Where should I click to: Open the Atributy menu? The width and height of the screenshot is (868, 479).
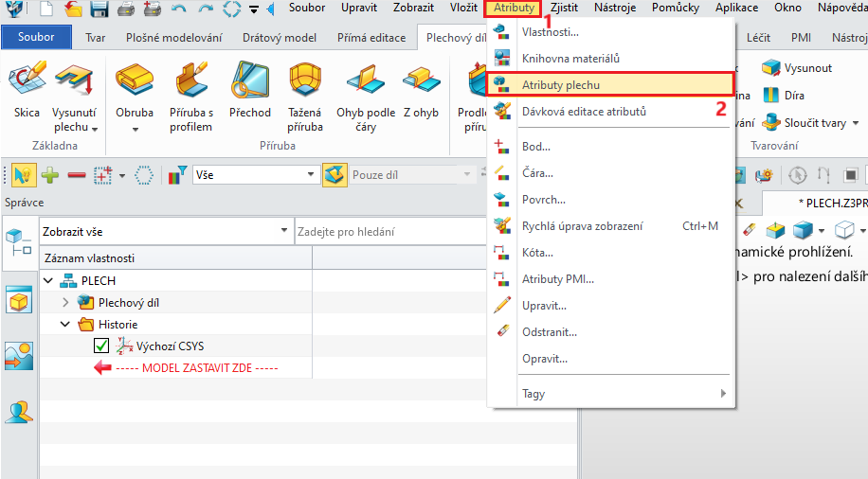click(515, 8)
